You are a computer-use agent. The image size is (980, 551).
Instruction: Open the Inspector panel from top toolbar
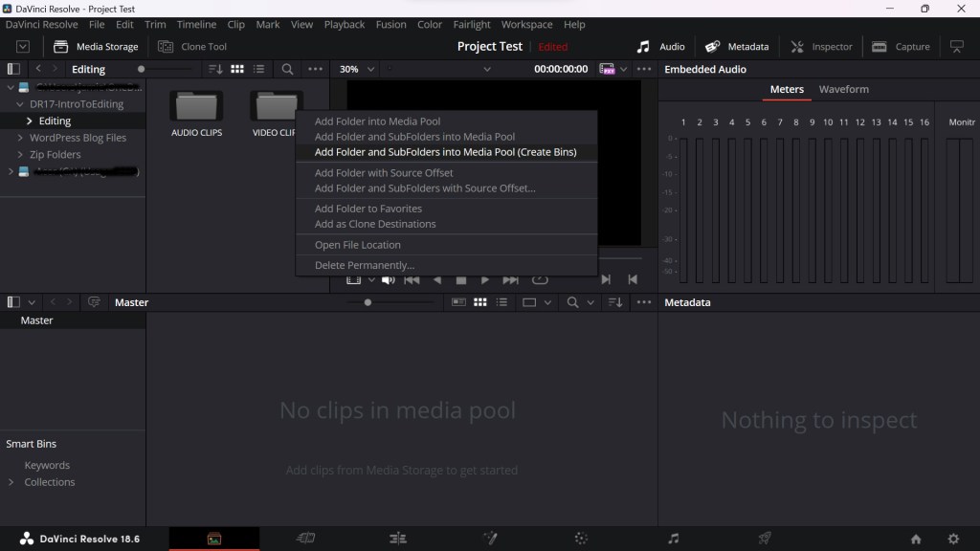[821, 46]
